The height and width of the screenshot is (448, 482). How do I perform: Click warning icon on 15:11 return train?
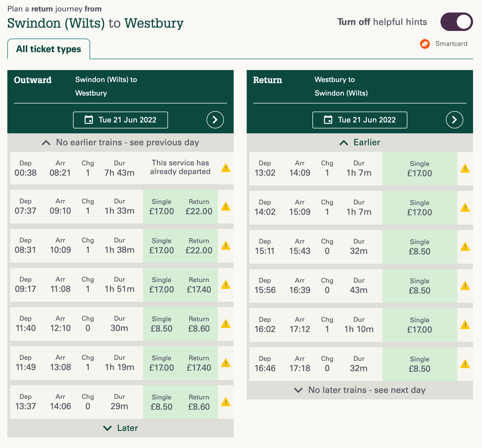point(465,247)
